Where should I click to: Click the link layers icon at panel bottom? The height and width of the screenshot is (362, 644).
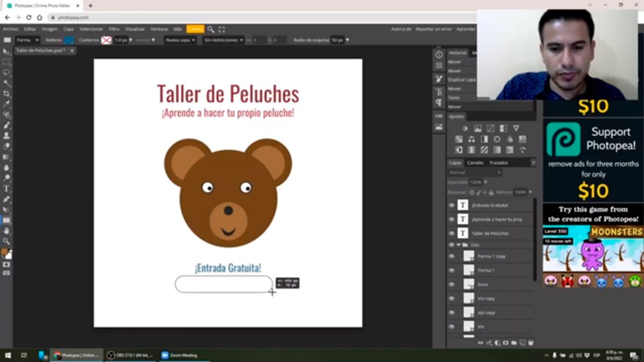480,343
